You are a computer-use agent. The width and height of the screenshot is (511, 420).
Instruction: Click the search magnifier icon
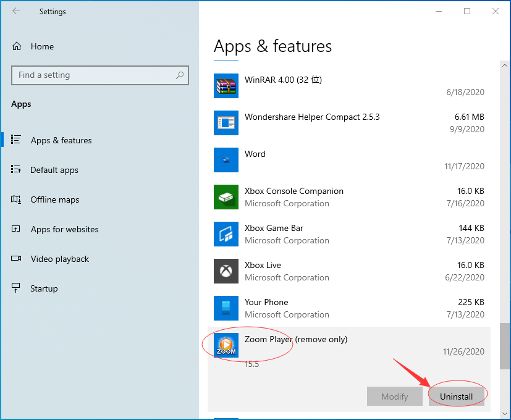click(x=180, y=75)
